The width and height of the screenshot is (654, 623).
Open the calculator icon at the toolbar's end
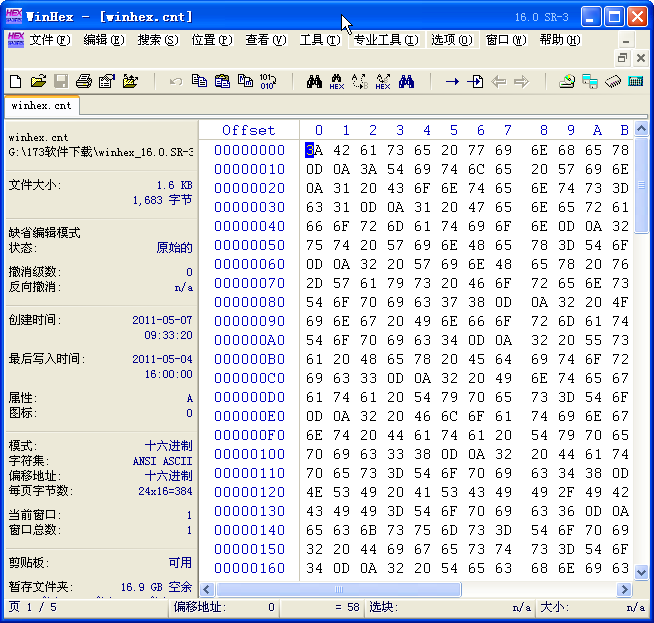pos(635,82)
